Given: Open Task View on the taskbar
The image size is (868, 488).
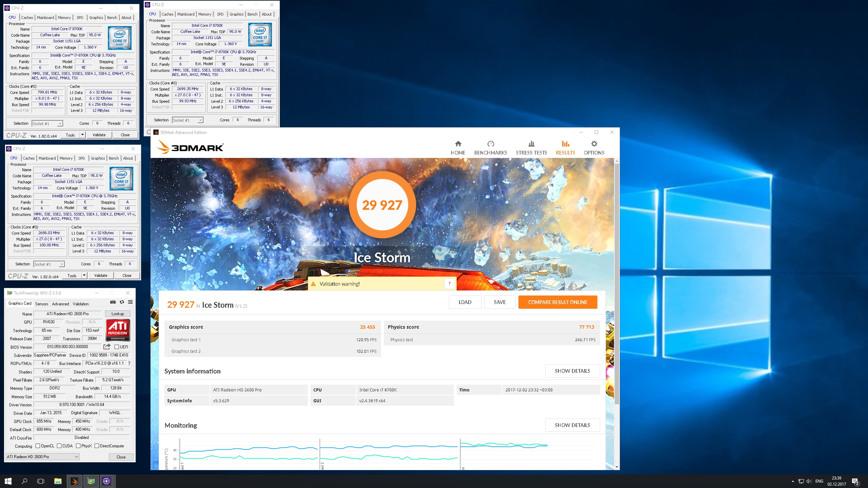Looking at the screenshot, I should click(41, 481).
